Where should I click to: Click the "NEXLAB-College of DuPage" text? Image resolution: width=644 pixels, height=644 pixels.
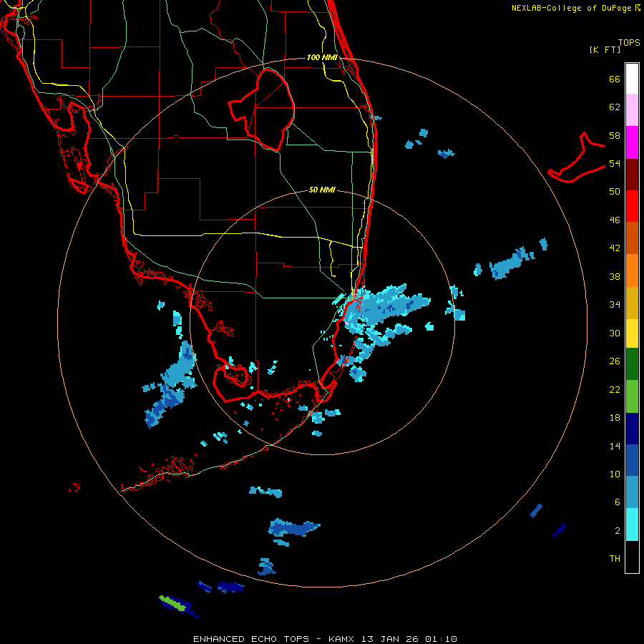pyautogui.click(x=571, y=8)
